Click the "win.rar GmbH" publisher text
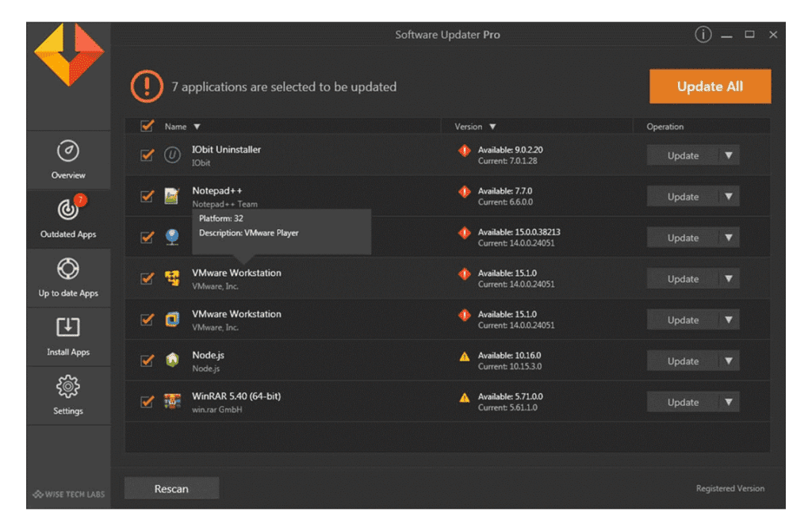The width and height of the screenshot is (812, 531). (217, 410)
